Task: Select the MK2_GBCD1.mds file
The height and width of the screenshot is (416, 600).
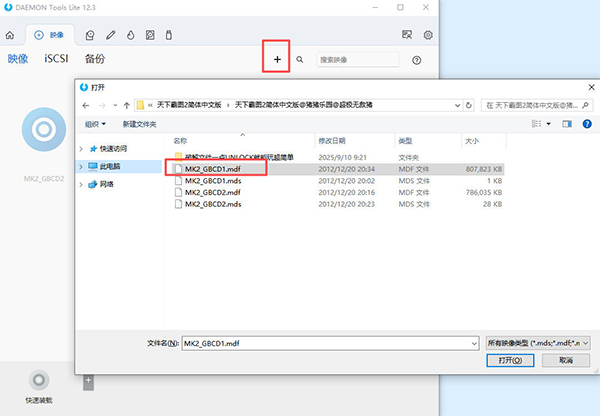Action: pos(208,182)
